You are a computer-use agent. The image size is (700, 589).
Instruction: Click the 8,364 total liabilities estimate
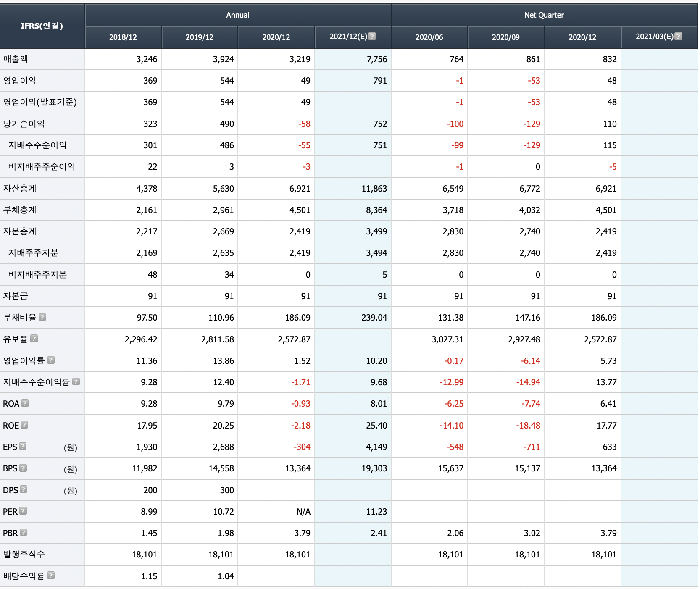376,210
